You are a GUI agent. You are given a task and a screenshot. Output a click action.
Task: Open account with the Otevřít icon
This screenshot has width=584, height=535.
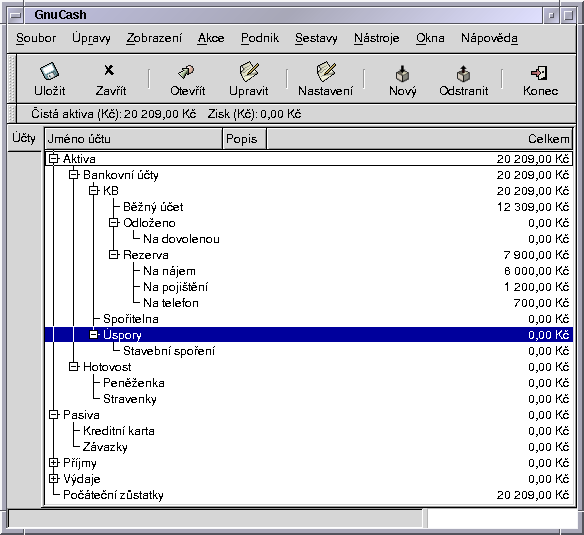pos(186,72)
